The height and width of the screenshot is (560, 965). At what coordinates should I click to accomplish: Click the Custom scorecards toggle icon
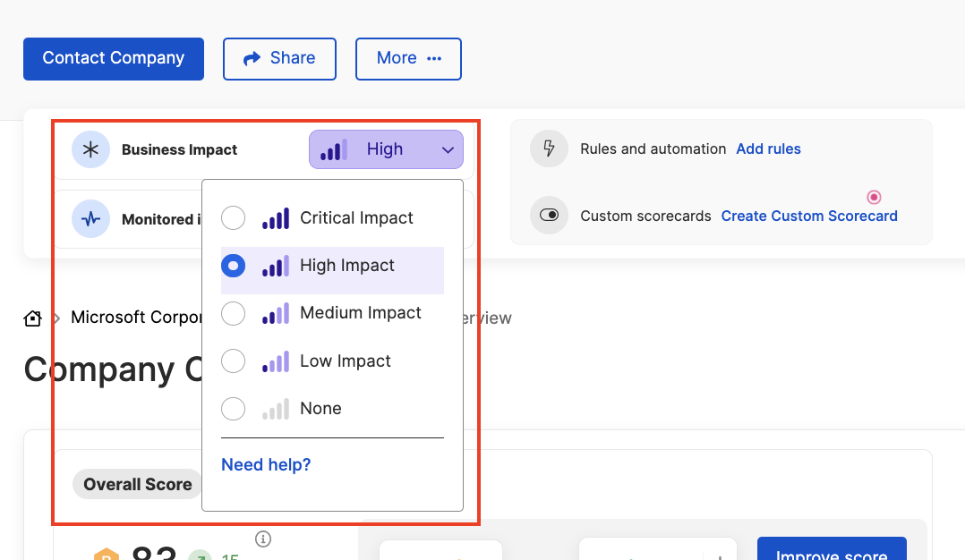tap(549, 215)
